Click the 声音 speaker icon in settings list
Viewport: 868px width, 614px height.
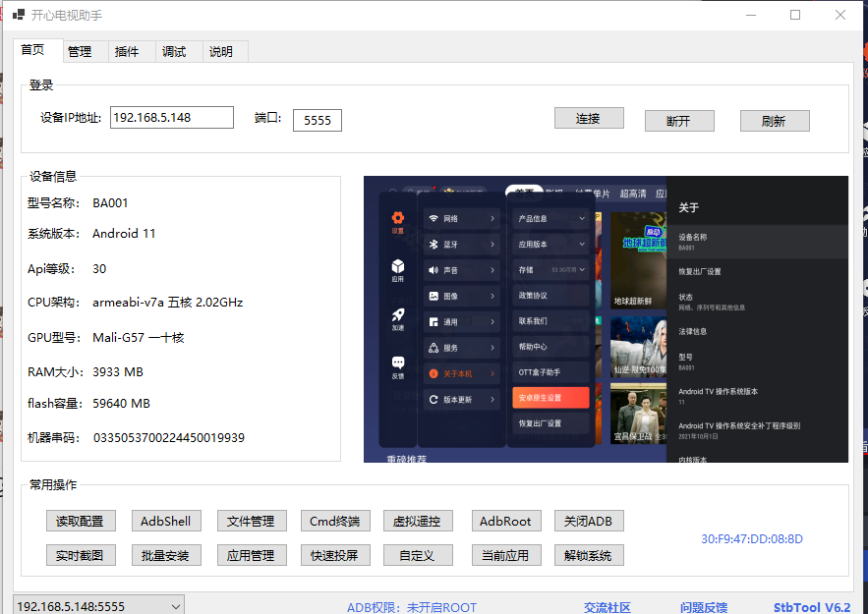(434, 269)
